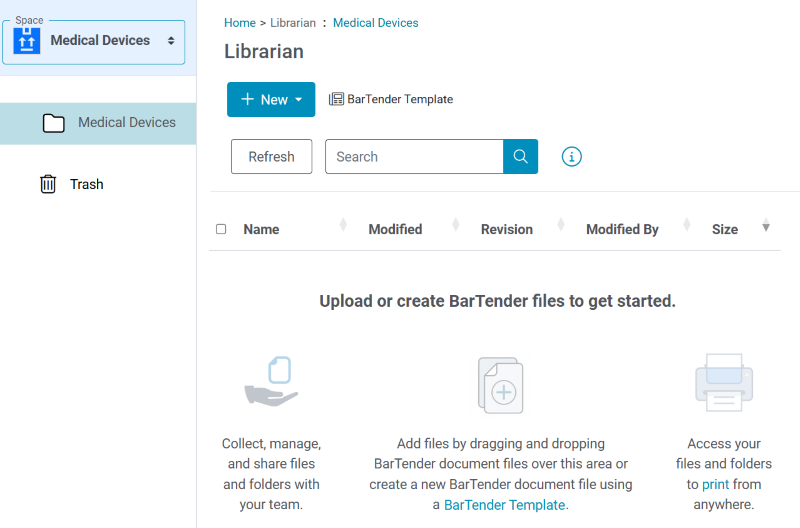
Task: Click sort indicator right of Modified header
Action: tap(456, 224)
